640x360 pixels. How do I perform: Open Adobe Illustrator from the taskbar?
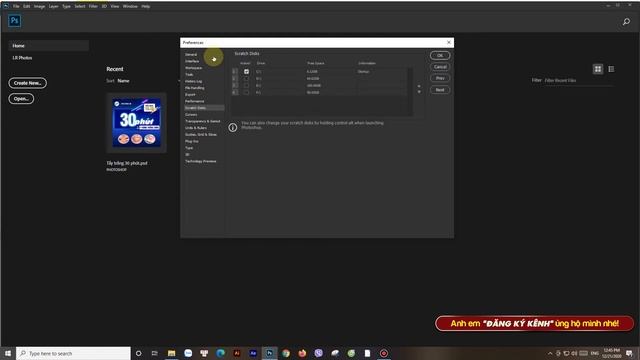237,353
